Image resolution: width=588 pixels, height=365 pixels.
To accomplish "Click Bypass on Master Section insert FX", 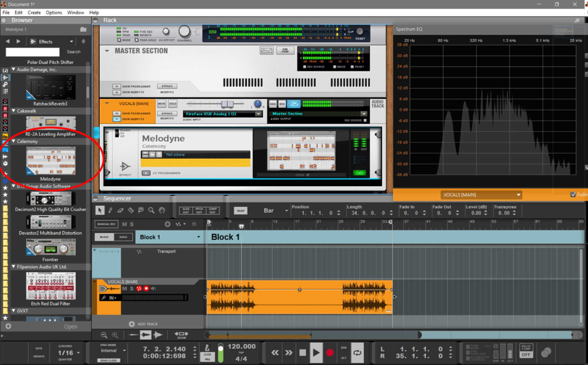I will pos(167,86).
